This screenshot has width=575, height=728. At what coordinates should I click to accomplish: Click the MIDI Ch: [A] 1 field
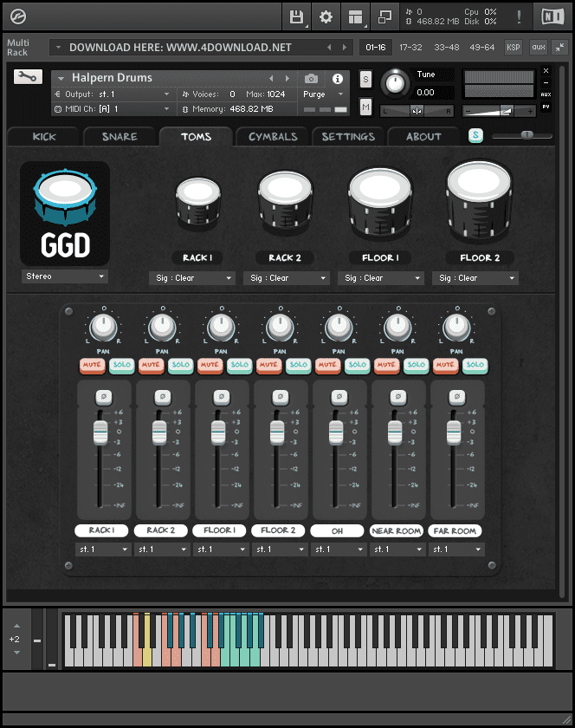pos(112,109)
